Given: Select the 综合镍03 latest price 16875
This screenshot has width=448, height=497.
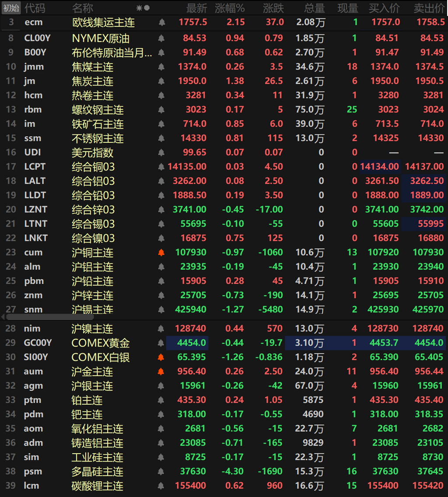Looking at the screenshot, I should (x=193, y=238).
